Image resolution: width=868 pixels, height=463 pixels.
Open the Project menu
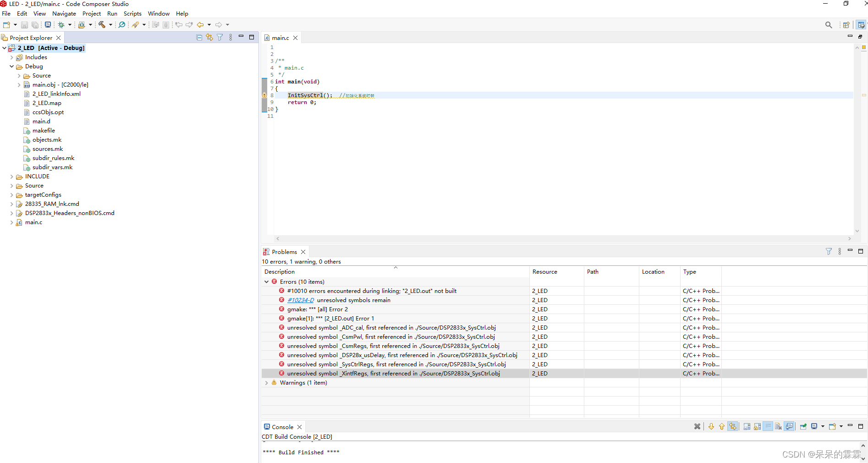[x=92, y=14]
